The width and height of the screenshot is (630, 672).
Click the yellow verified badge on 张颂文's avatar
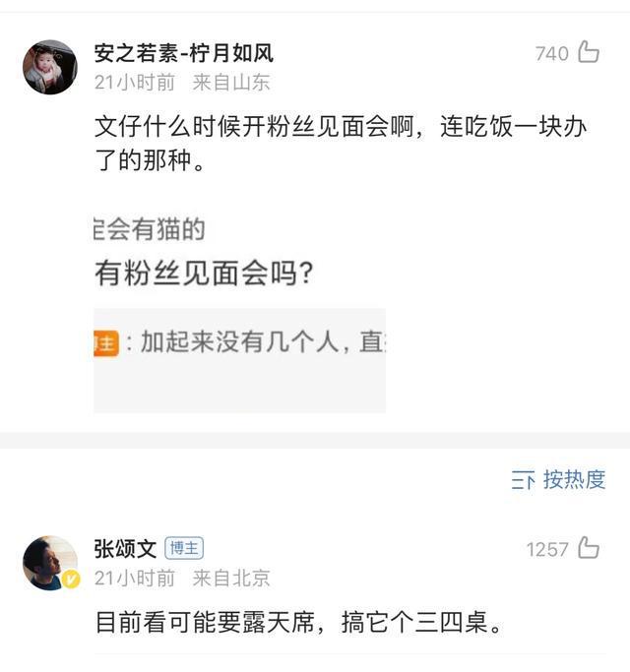pos(71,580)
